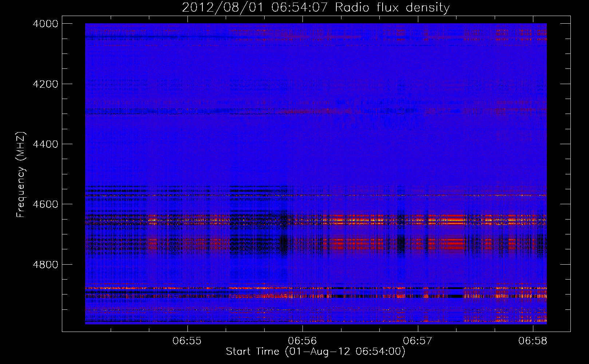Select the y-axis label 'Frequency (MHZ)'
The width and height of the screenshot is (589, 364).
21,175
